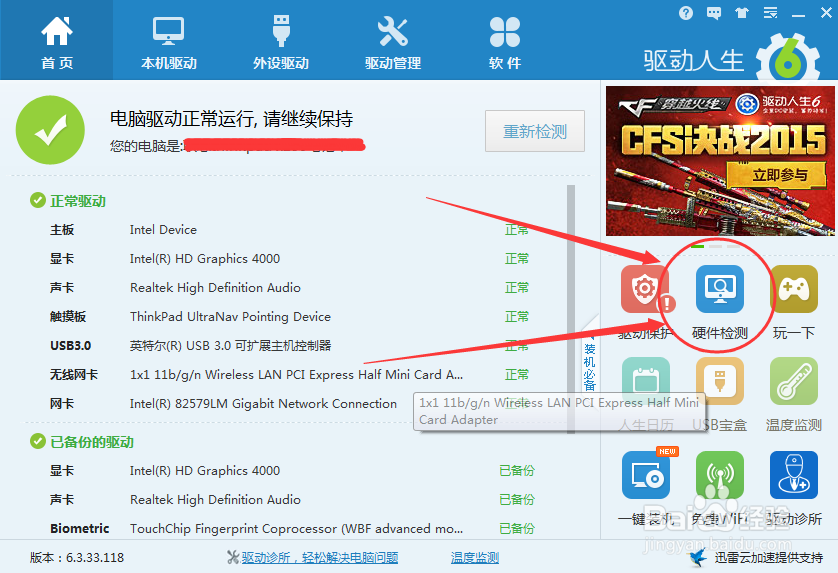Open the 首页 home tab

(x=57, y=40)
